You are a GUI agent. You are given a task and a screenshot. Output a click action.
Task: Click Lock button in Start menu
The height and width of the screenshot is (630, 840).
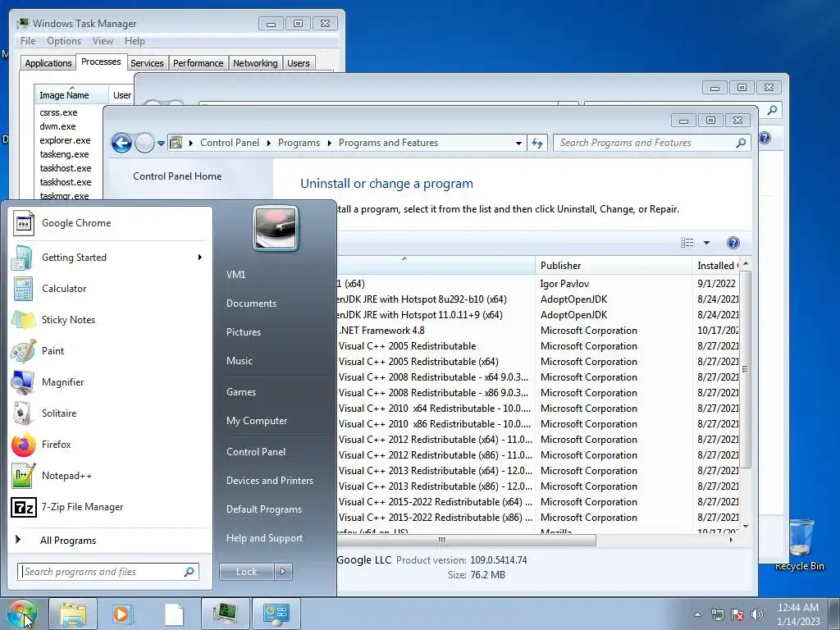point(246,572)
